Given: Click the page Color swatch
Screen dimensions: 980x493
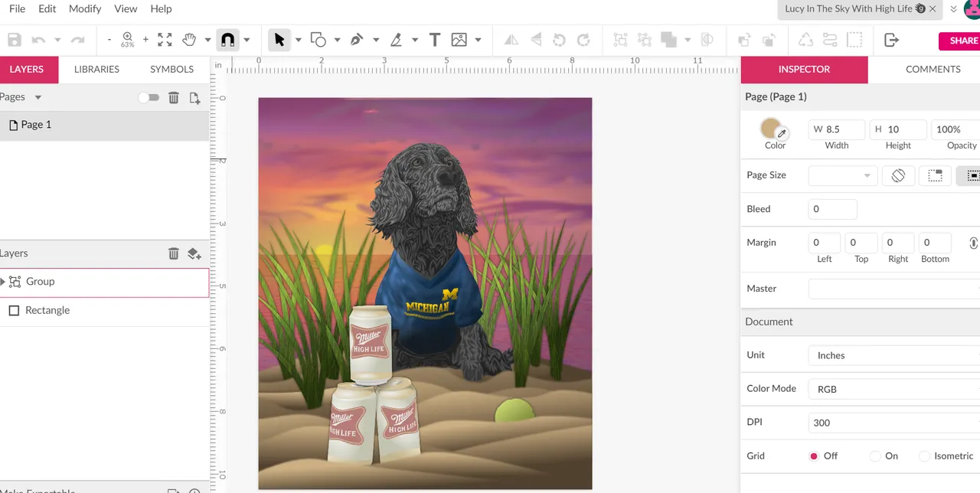Looking at the screenshot, I should coord(772,129).
